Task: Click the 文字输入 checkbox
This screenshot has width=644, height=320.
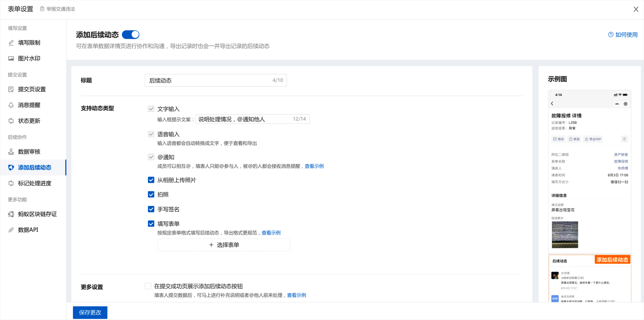Action: click(151, 109)
